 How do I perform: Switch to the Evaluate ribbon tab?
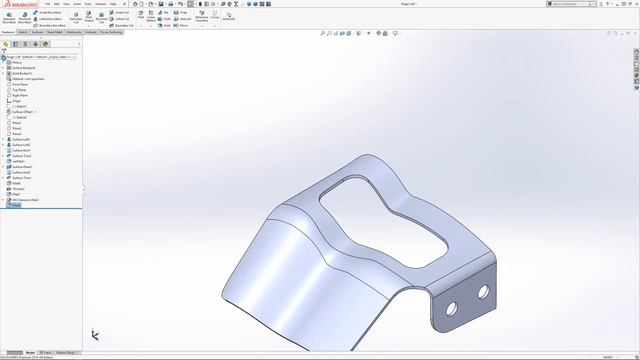(91, 32)
